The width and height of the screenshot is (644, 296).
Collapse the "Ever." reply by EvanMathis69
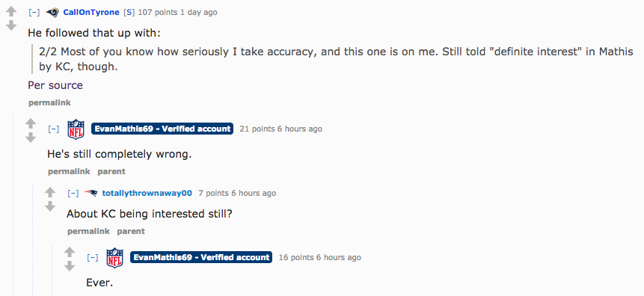(x=93, y=257)
